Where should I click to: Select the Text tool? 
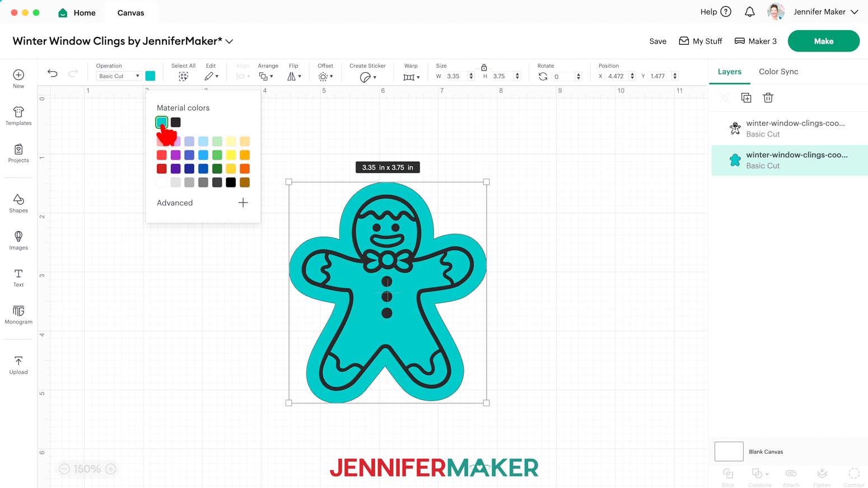tap(18, 277)
